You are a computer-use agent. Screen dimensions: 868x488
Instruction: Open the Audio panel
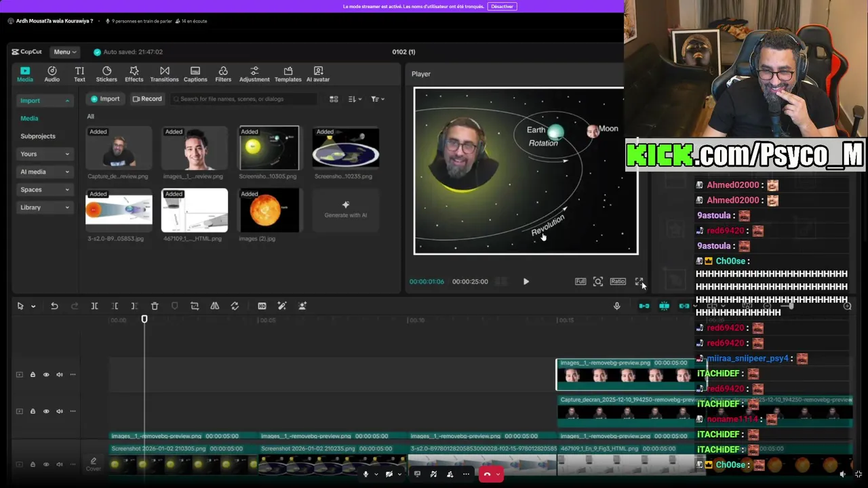(52, 75)
